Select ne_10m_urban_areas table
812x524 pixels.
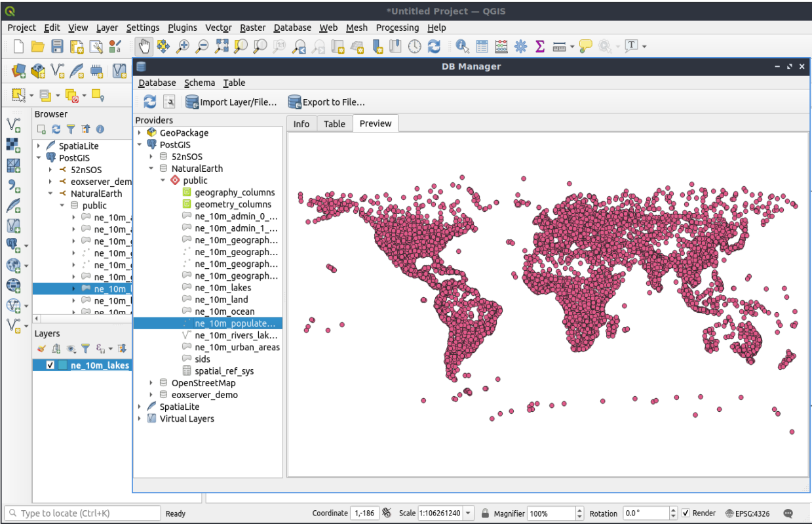[237, 348]
